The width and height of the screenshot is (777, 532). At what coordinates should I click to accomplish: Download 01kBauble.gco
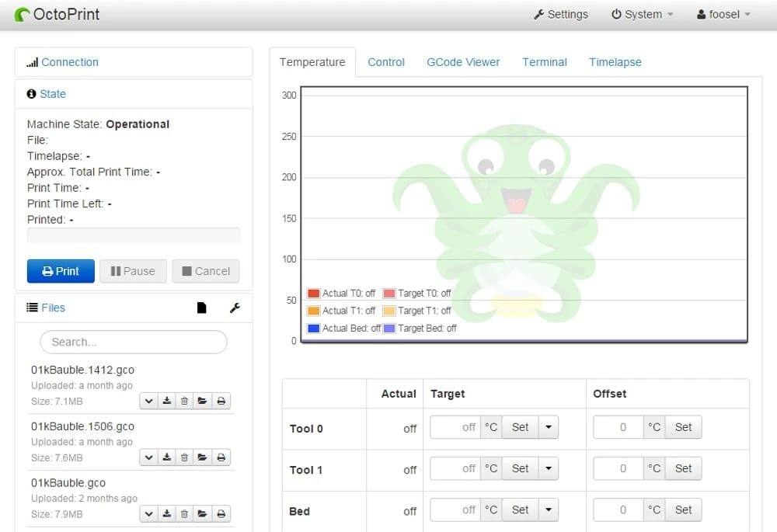click(x=167, y=513)
